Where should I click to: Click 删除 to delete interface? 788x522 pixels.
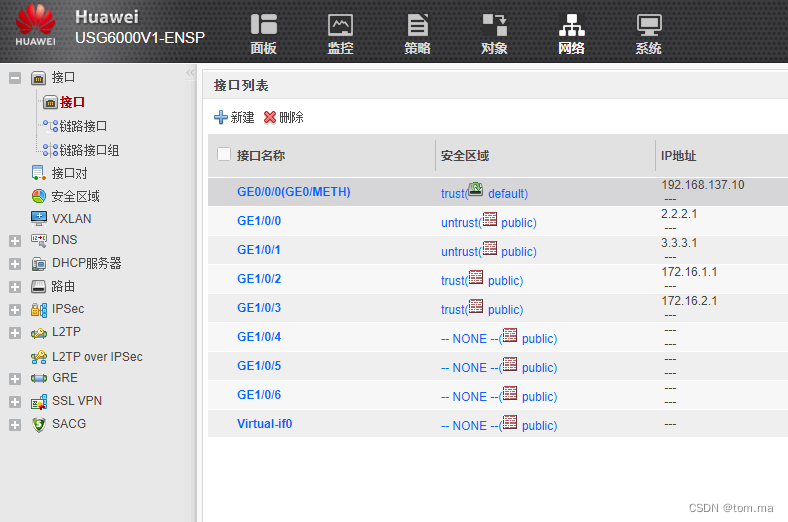tap(283, 118)
